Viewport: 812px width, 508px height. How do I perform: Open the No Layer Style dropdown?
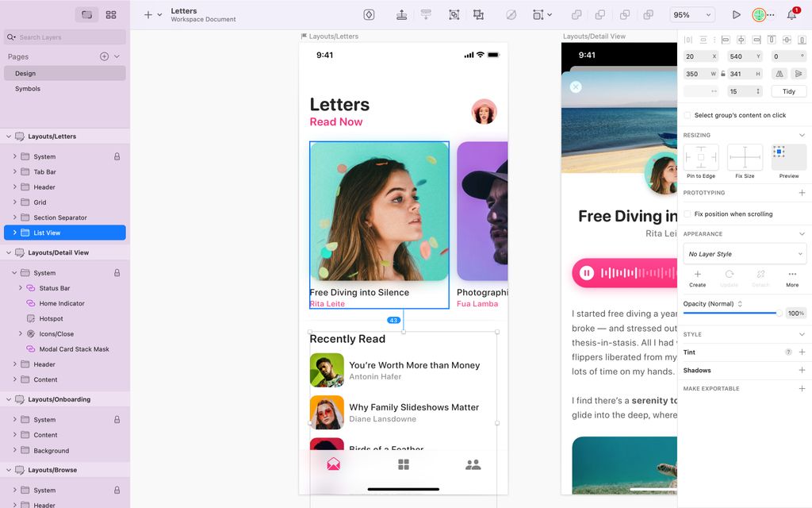pos(744,253)
